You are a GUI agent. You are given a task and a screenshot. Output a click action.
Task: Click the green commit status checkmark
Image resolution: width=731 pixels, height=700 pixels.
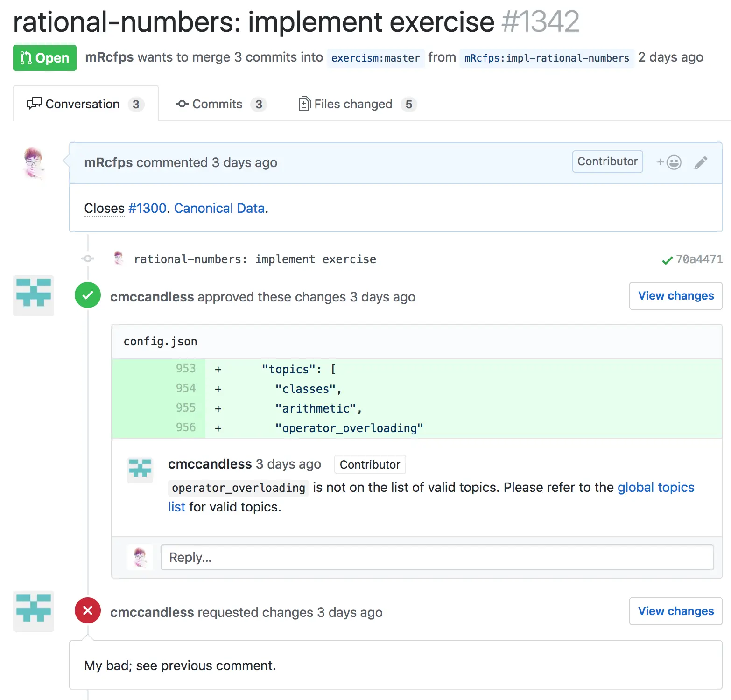(667, 260)
